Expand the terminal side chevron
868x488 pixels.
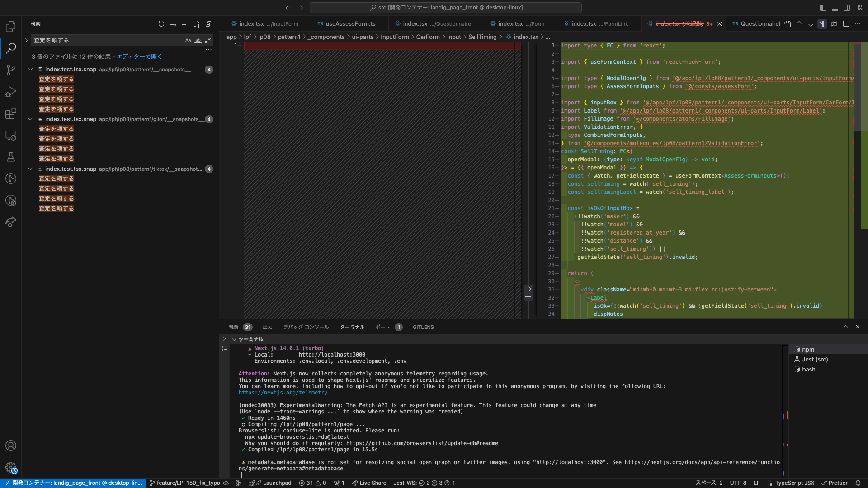(224, 339)
